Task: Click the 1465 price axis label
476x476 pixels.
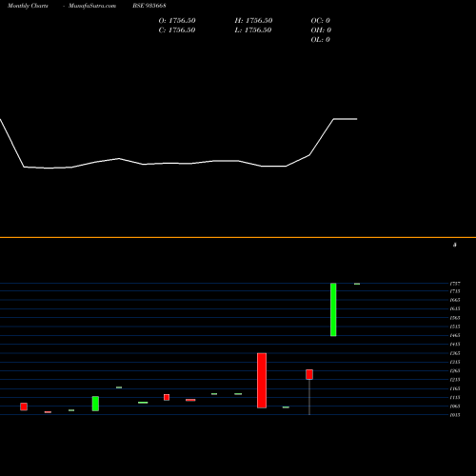Action: click(455, 335)
